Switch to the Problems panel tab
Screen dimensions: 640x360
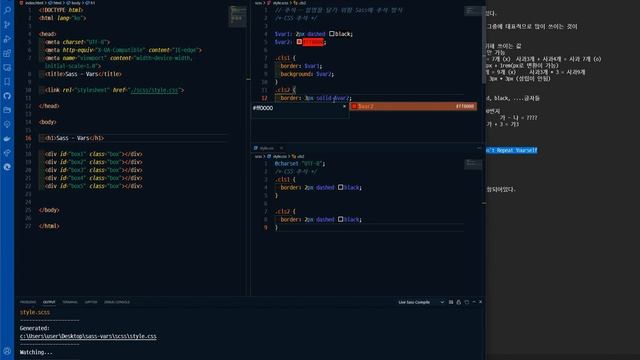click(x=28, y=302)
